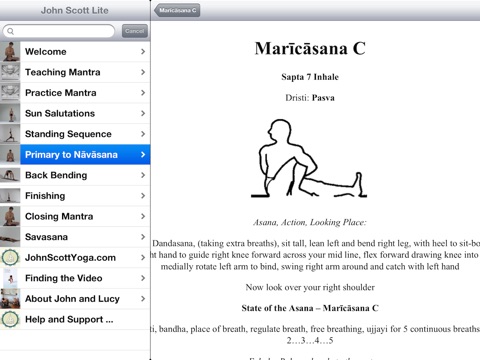480x360 pixels.
Task: Click the John Scott Lite title
Action: click(75, 10)
